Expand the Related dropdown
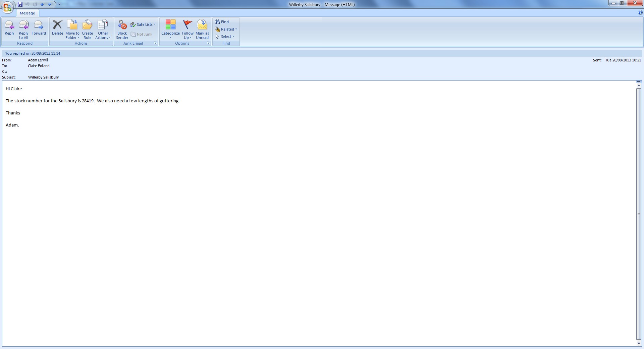Screen dimensions: 644x349 pos(226,29)
